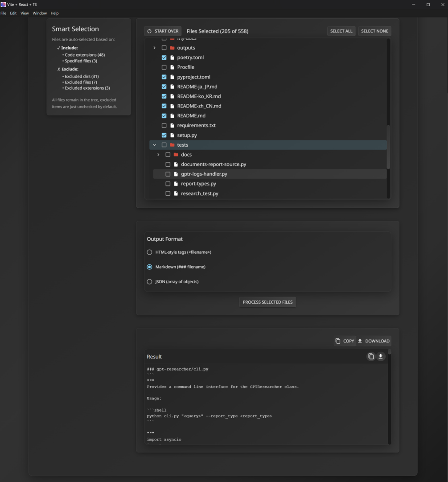Click 'Excluded dirs (31)' text
448x482 pixels.
tap(82, 76)
